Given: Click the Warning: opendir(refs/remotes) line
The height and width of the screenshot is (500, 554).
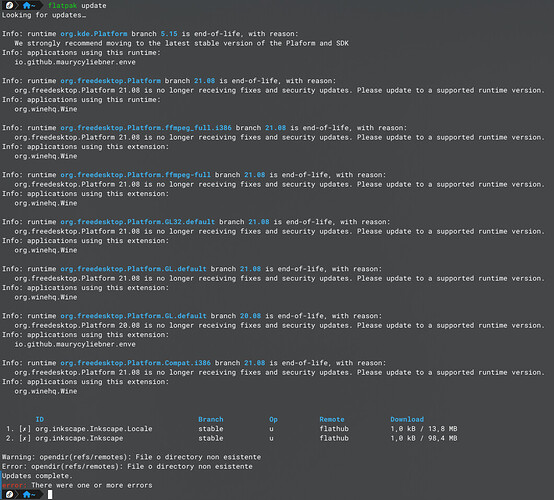Looking at the screenshot, I should (131, 457).
